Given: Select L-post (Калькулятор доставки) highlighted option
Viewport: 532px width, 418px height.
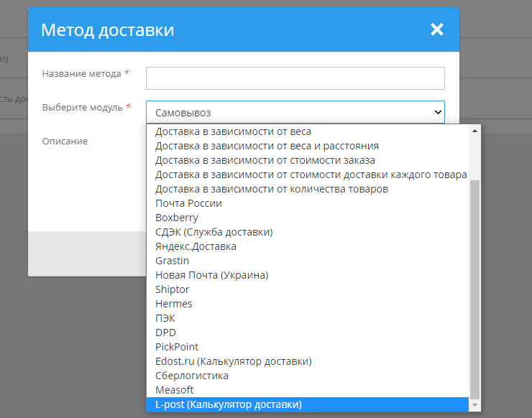Looking at the screenshot, I should pyautogui.click(x=229, y=404).
